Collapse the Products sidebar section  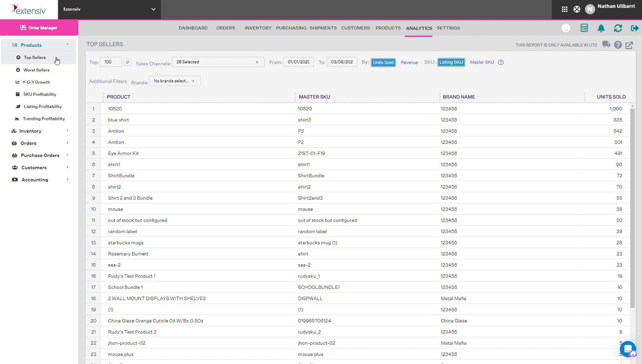point(67,44)
